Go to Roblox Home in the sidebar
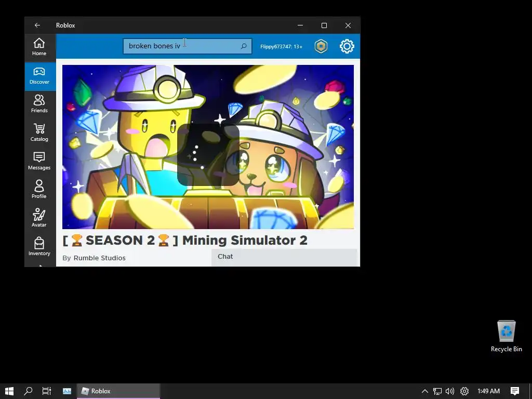The height and width of the screenshot is (399, 532). pos(39,47)
